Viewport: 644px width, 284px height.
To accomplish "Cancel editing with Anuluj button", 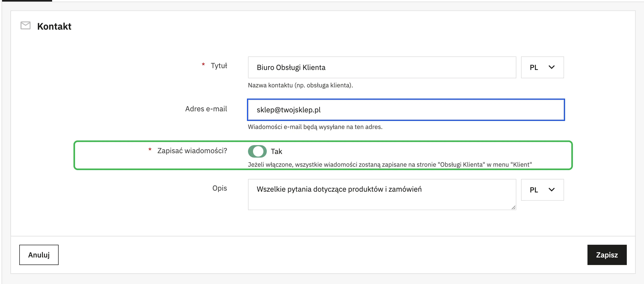I will click(x=39, y=255).
